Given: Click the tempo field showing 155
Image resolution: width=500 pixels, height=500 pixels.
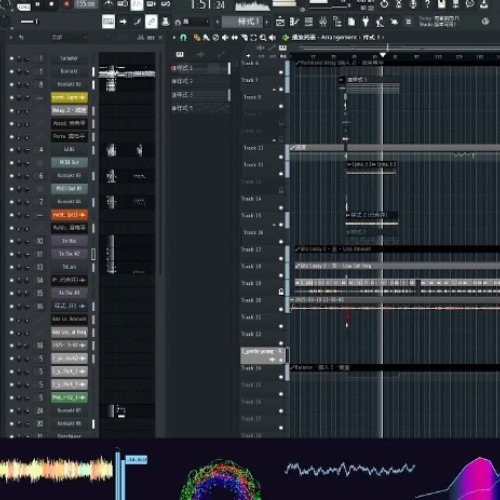Looking at the screenshot, I should (x=86, y=4).
